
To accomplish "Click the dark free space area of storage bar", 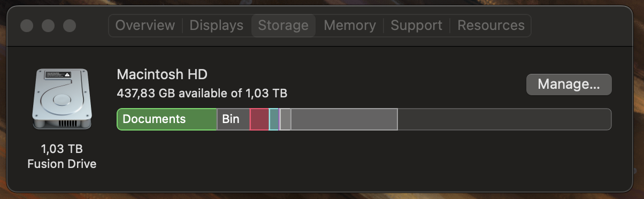I will tap(504, 119).
